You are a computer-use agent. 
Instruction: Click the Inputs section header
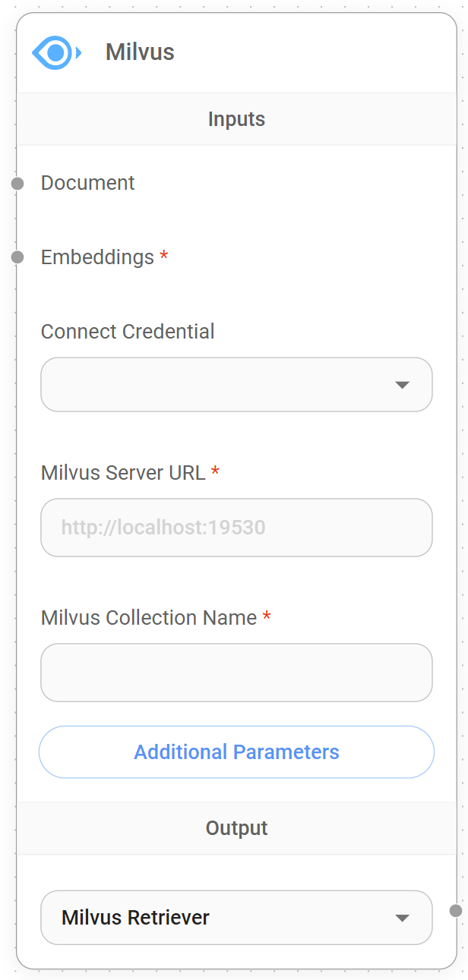tap(236, 118)
